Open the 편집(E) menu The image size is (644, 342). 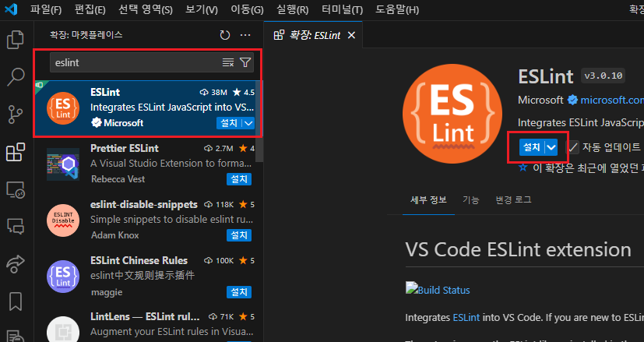90,9
